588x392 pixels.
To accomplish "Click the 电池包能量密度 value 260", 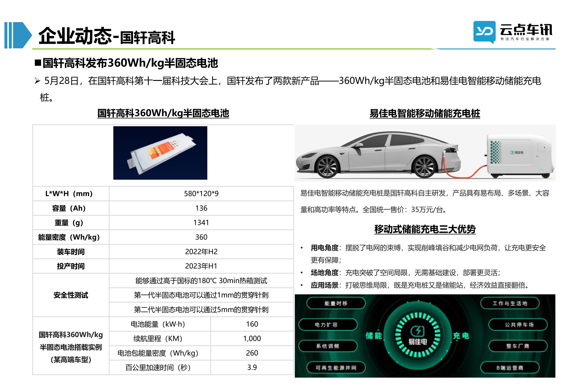I will 252,353.
